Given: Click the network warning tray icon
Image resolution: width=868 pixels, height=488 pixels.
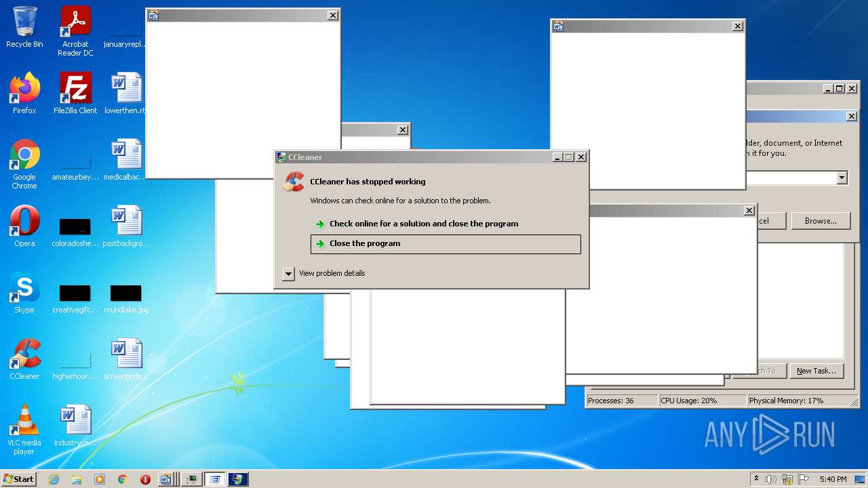Looking at the screenshot, I should [x=787, y=479].
